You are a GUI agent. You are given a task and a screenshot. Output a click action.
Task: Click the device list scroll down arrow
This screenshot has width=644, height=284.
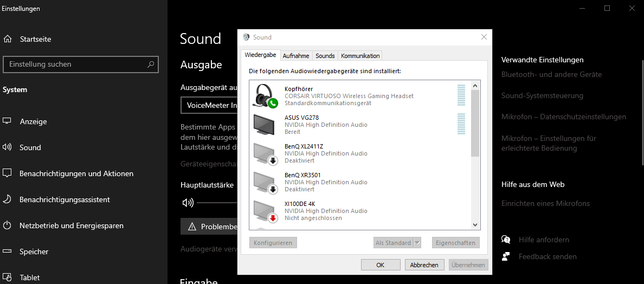(475, 225)
